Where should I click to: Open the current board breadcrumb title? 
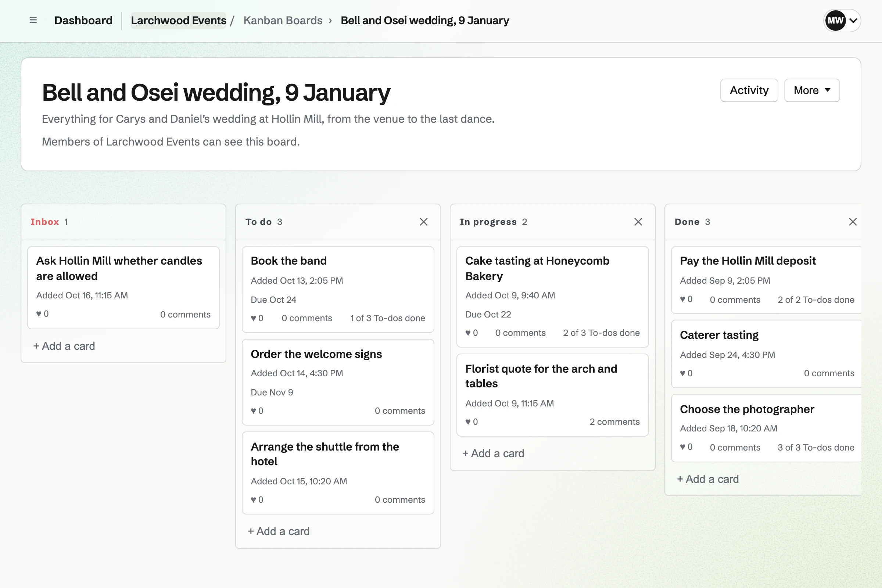(424, 20)
